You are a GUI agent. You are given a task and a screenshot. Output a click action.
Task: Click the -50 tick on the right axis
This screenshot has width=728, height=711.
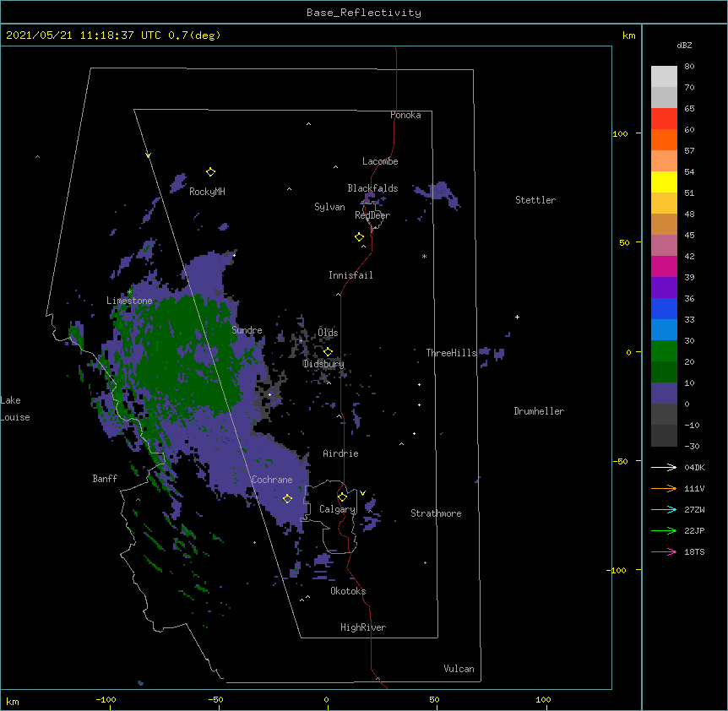tap(620, 461)
